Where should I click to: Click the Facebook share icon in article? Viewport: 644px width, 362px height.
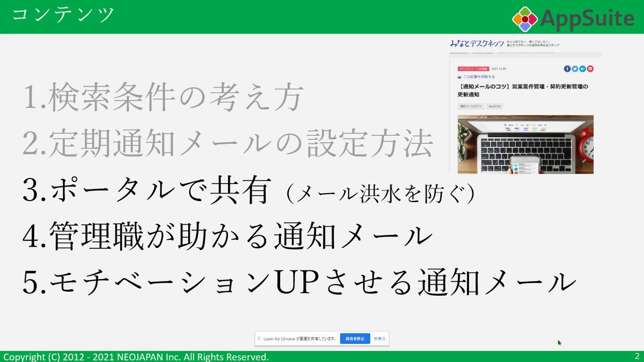567,69
